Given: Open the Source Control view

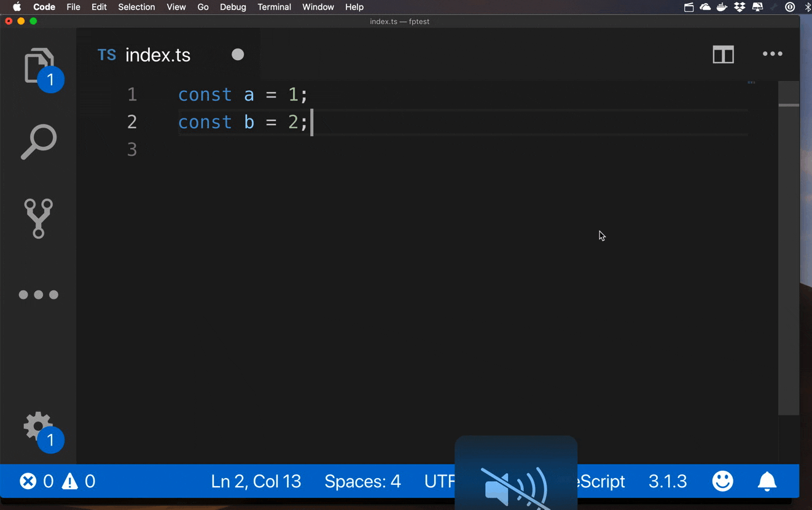Looking at the screenshot, I should [39, 218].
